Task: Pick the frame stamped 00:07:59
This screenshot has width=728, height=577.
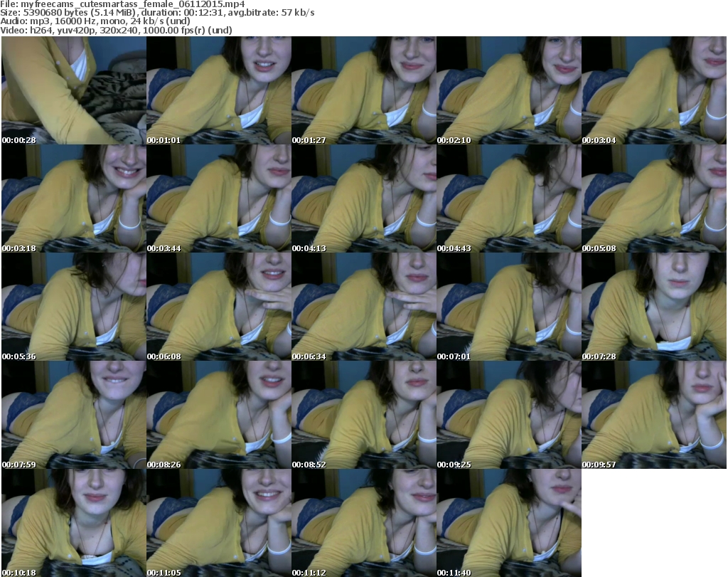Action: click(x=74, y=415)
